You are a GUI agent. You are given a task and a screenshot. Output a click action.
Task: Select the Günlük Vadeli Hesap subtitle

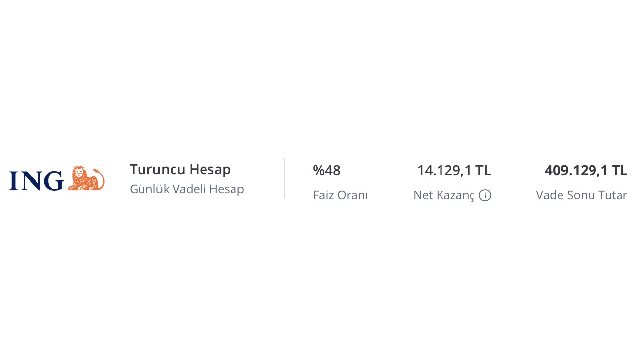pyautogui.click(x=187, y=189)
